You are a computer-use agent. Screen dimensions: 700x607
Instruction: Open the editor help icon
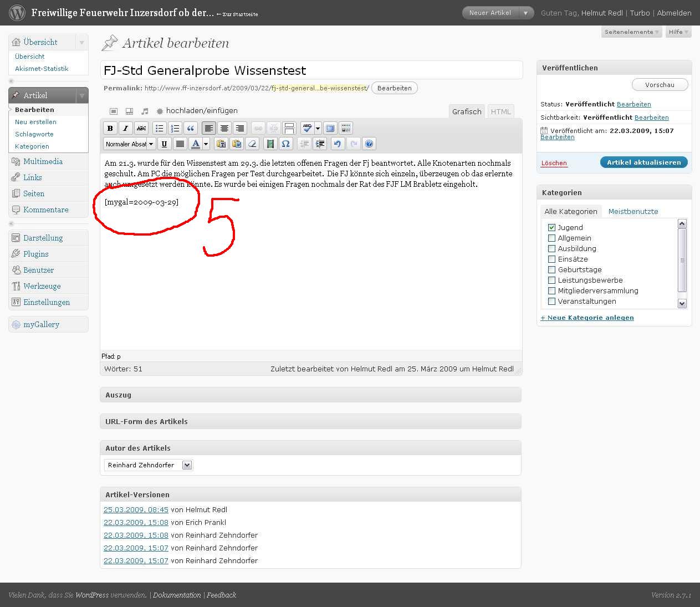pos(369,144)
